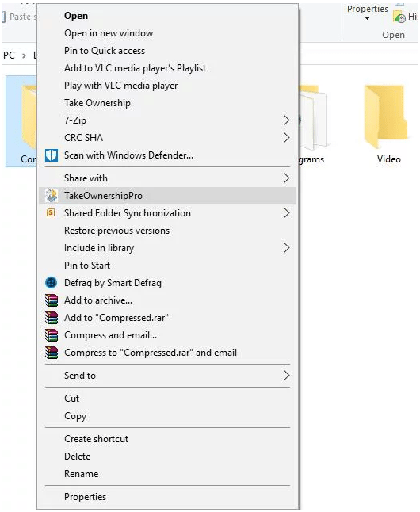This screenshot has width=420, height=512.
Task: Open the 7-Zip menu entry
Action: 167,120
